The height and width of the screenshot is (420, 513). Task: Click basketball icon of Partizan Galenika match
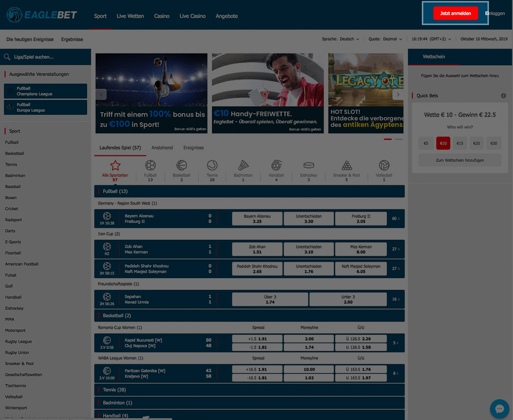[x=107, y=370]
